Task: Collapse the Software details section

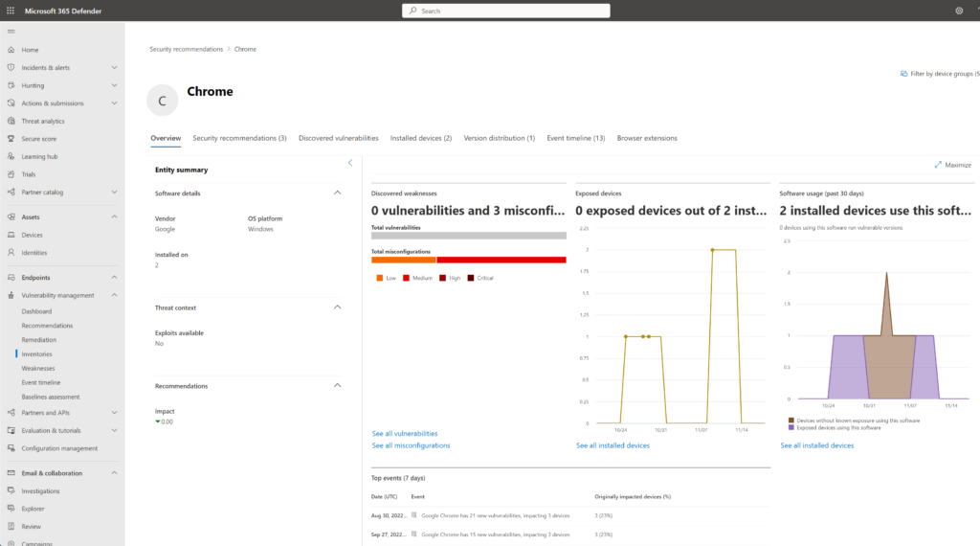Action: coord(338,193)
